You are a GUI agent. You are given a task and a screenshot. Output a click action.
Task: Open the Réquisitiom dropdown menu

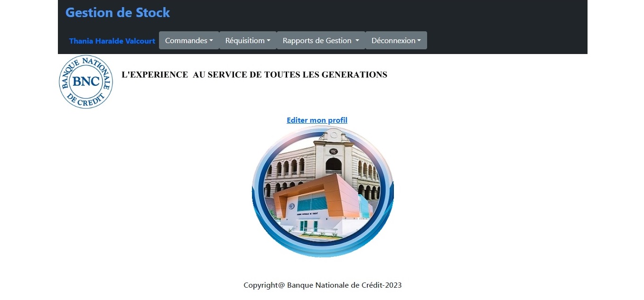[x=247, y=40]
